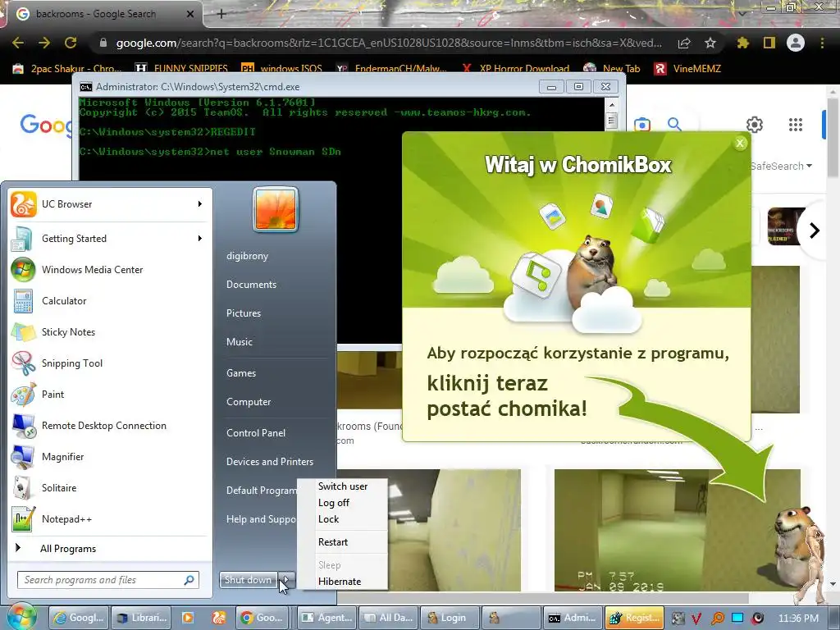The image size is (840, 630).
Task: Select Switch user option
Action: click(x=343, y=486)
